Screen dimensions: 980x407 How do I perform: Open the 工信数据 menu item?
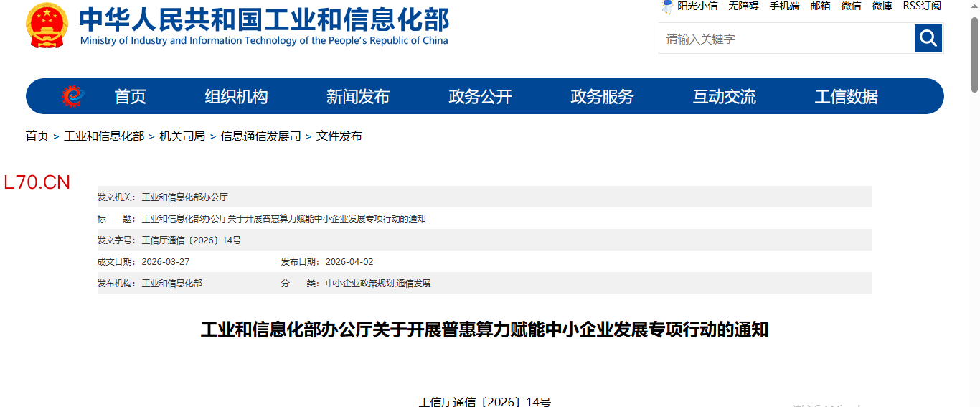click(847, 96)
